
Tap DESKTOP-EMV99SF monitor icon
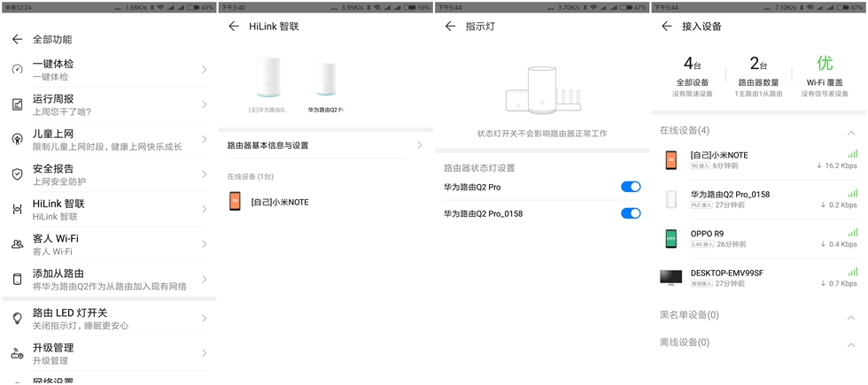[671, 278]
